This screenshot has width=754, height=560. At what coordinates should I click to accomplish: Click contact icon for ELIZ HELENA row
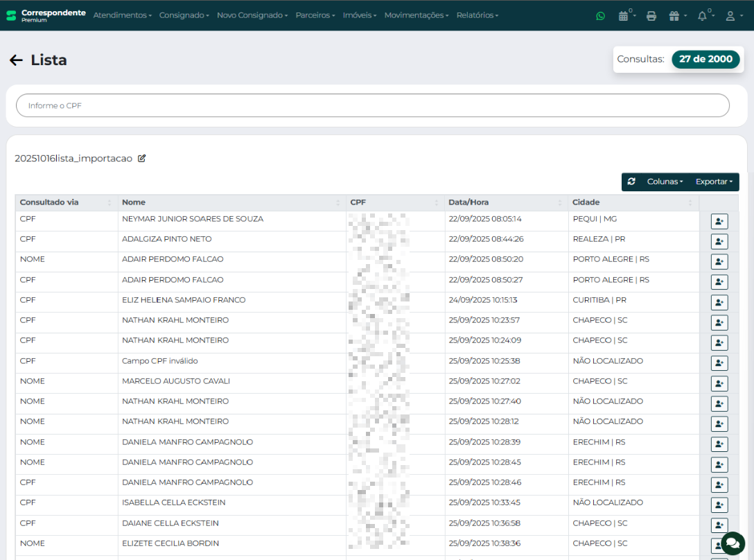(x=719, y=302)
